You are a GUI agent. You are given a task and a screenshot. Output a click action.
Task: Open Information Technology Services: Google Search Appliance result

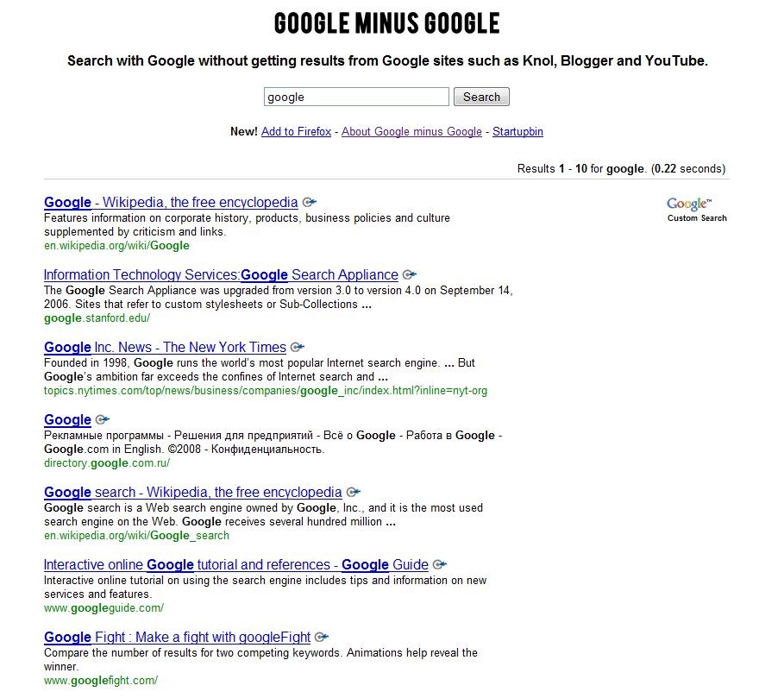pyautogui.click(x=221, y=275)
